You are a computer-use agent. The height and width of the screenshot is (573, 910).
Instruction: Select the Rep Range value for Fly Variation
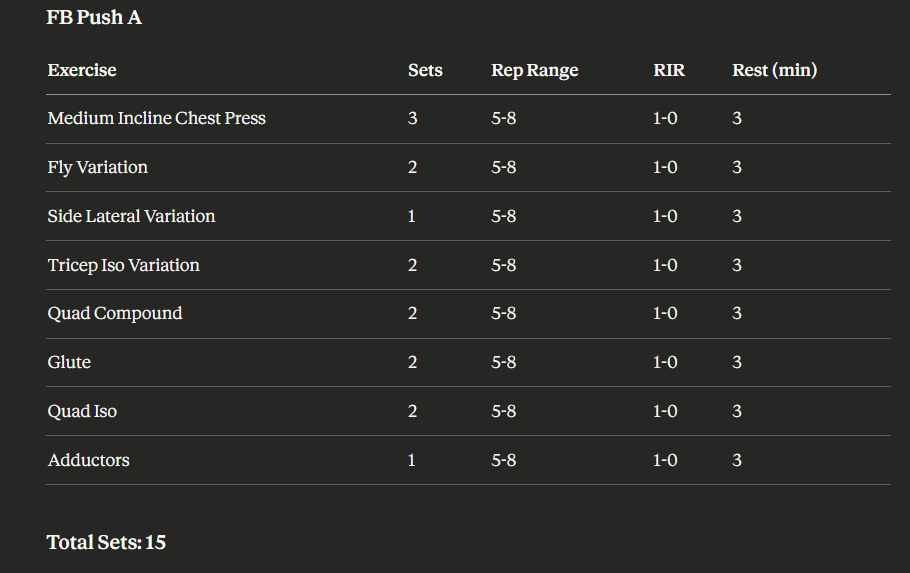[x=504, y=167]
